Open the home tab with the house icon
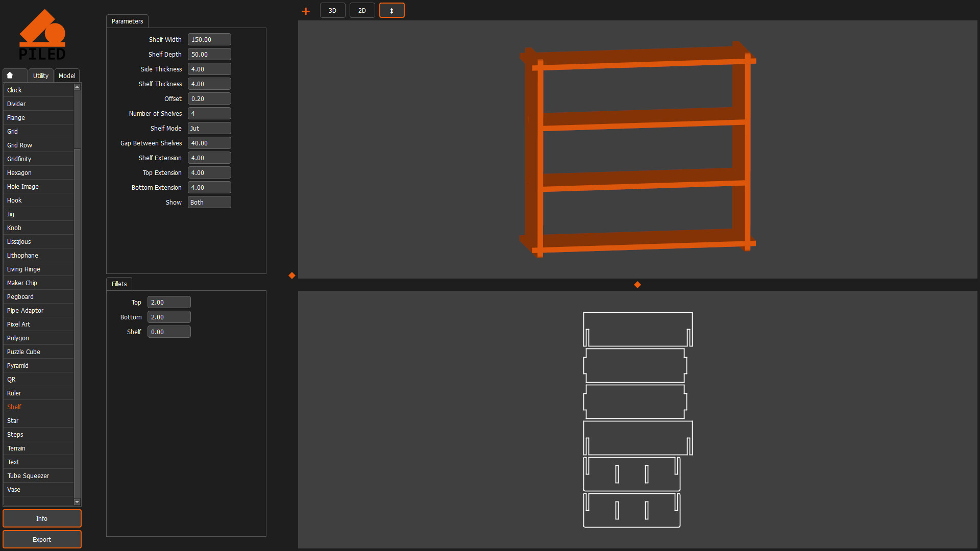980x551 pixels. coord(14,75)
